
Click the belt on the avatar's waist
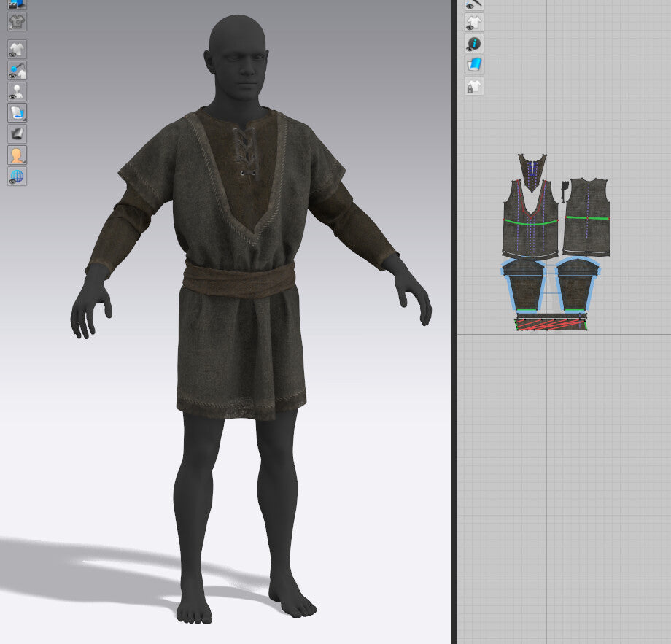pos(239,279)
